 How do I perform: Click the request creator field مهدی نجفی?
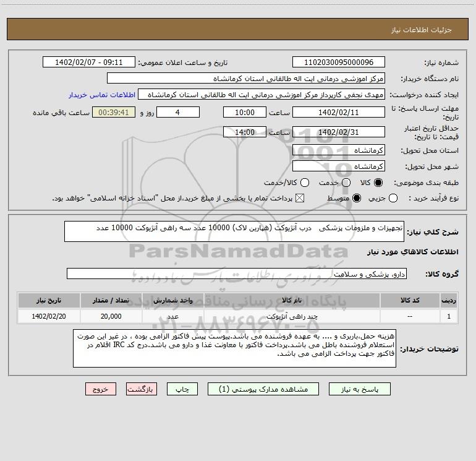(261, 94)
